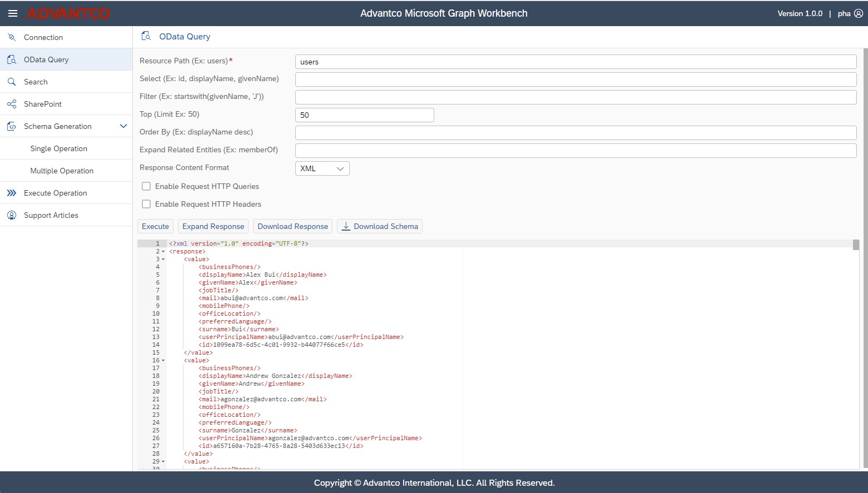Click the Connection plug icon in sidebar
Image resolution: width=868 pixels, height=493 pixels.
click(12, 37)
